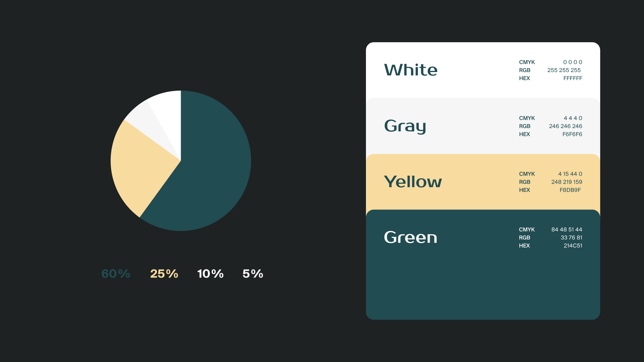
Task: Select the 10% percentage label
Action: click(x=210, y=274)
